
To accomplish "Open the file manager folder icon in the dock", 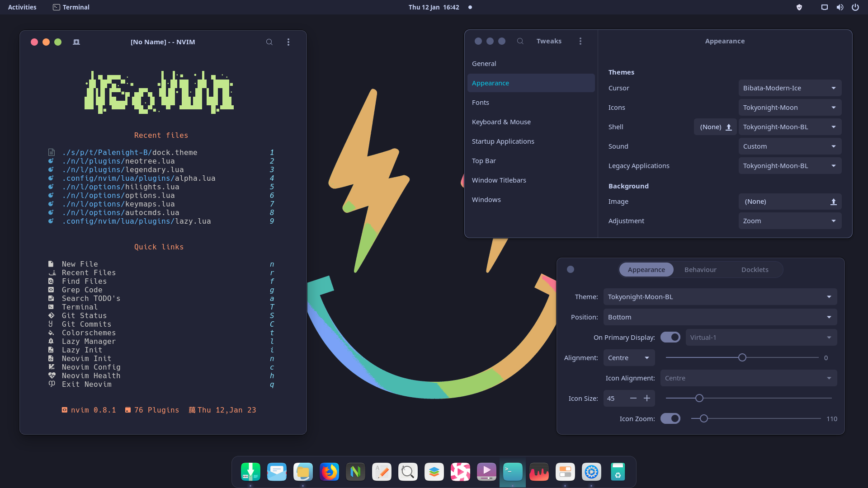I will [x=303, y=472].
